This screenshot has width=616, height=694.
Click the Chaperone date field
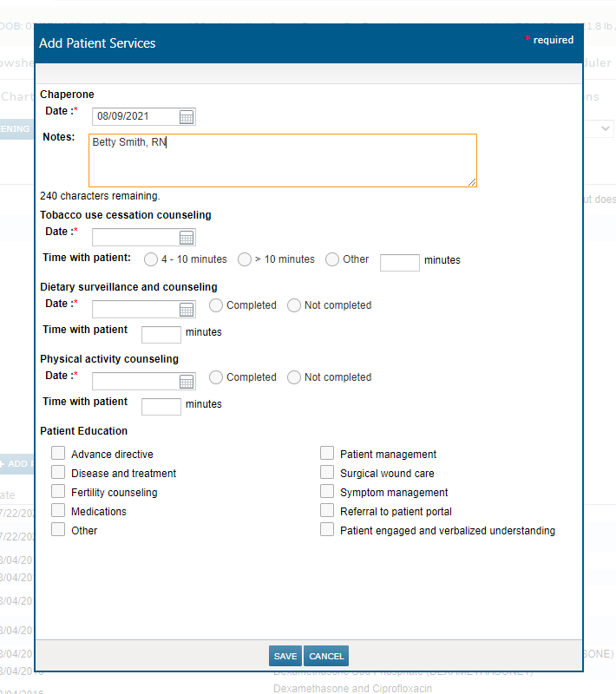pos(134,117)
